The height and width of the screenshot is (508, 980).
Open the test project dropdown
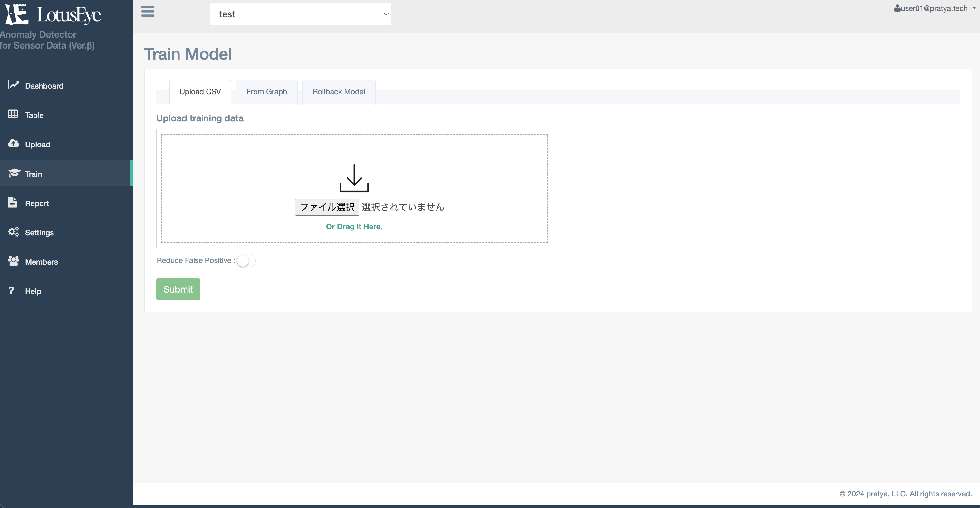(300, 14)
